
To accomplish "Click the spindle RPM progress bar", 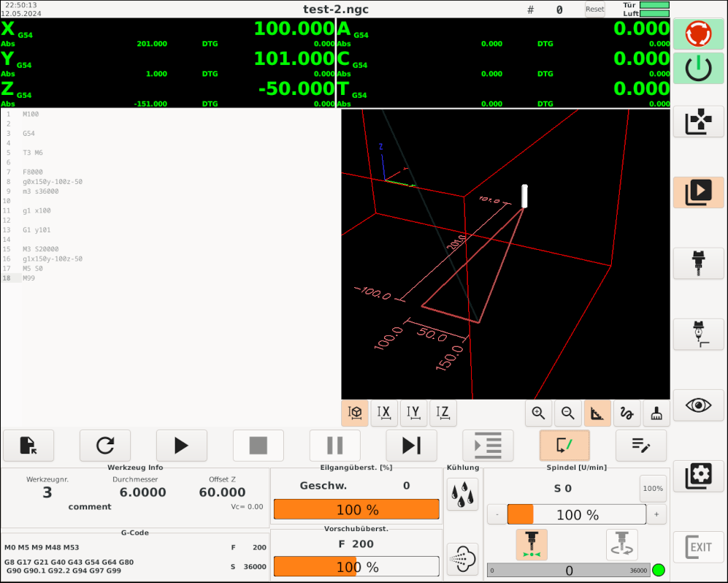I will (569, 571).
